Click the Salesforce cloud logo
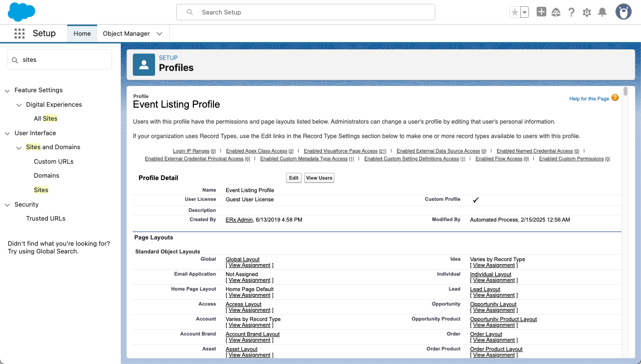641x364 pixels. [22, 12]
